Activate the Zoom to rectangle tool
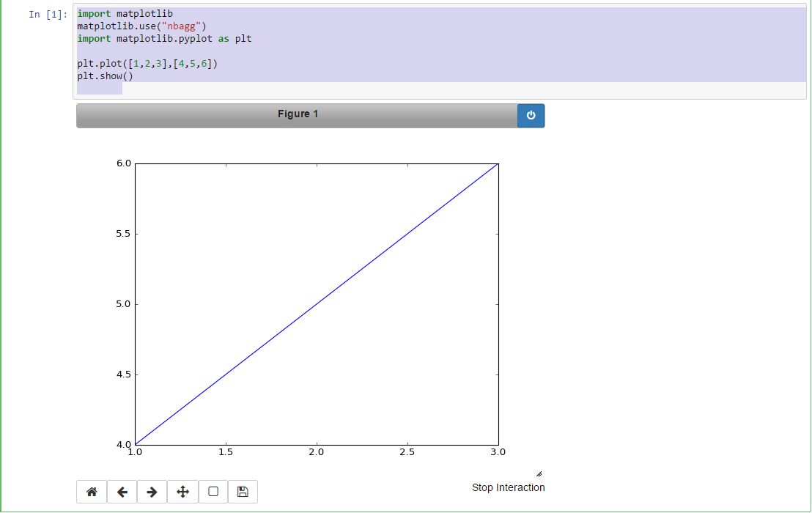Viewport: 812px width, 513px height. (213, 492)
